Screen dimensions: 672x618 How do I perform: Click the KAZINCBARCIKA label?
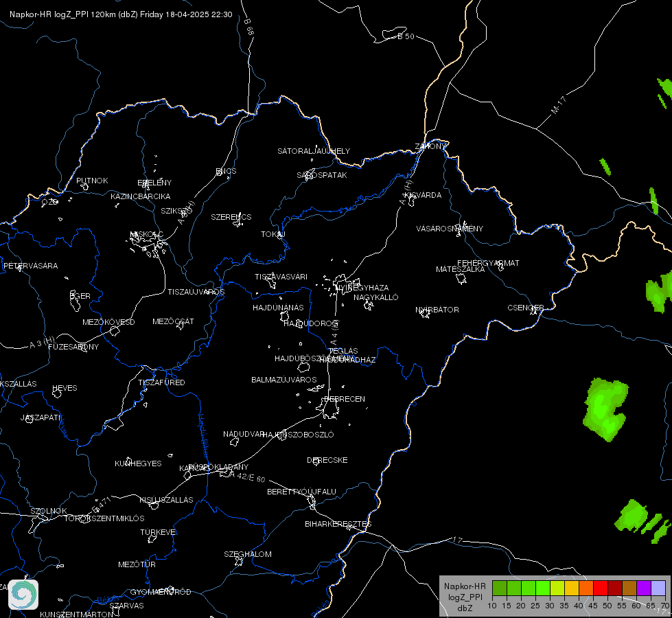(x=141, y=196)
